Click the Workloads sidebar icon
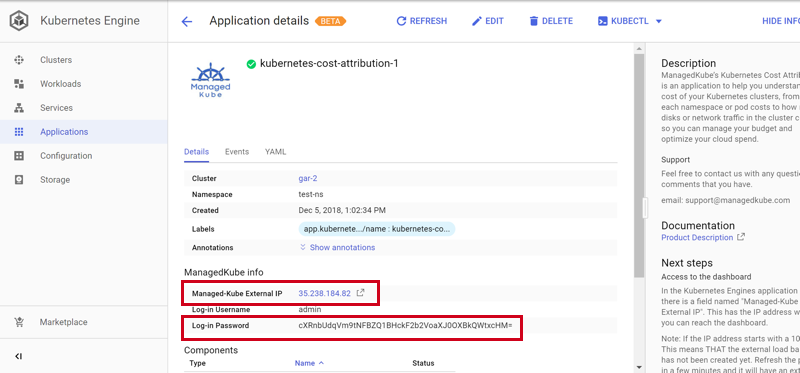The image size is (800, 373). (19, 84)
